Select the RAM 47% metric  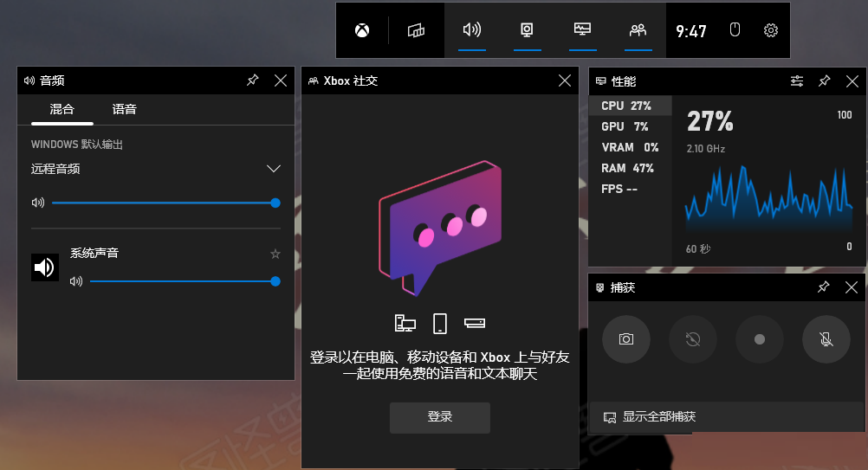point(630,168)
